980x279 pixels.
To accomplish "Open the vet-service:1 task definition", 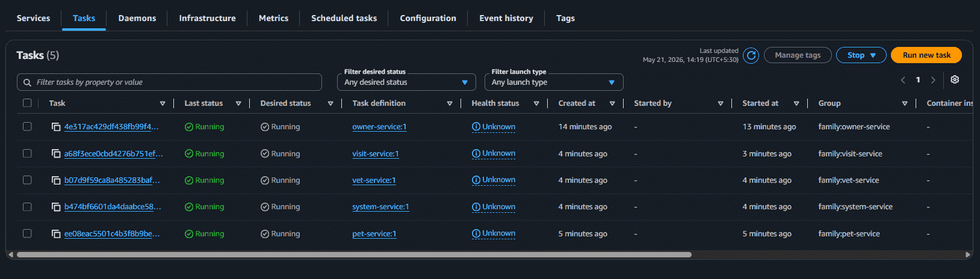I will pos(374,180).
